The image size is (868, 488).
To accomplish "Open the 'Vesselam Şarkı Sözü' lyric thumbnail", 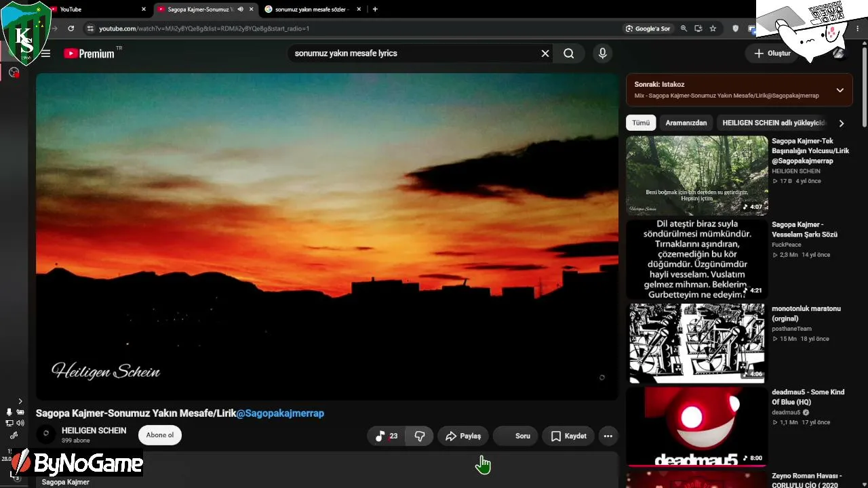I will click(696, 259).
